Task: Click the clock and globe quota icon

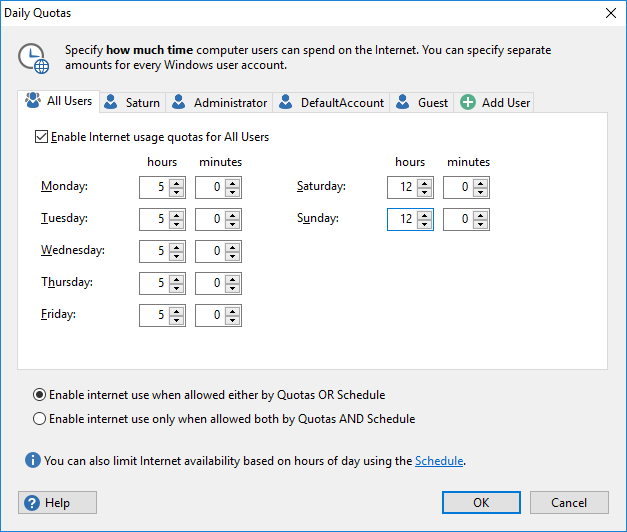Action: tap(33, 58)
